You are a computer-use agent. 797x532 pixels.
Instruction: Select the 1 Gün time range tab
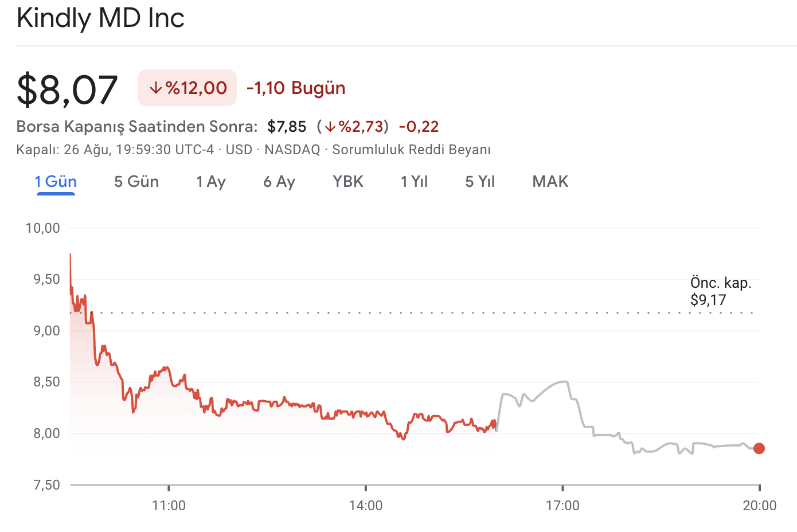(56, 182)
